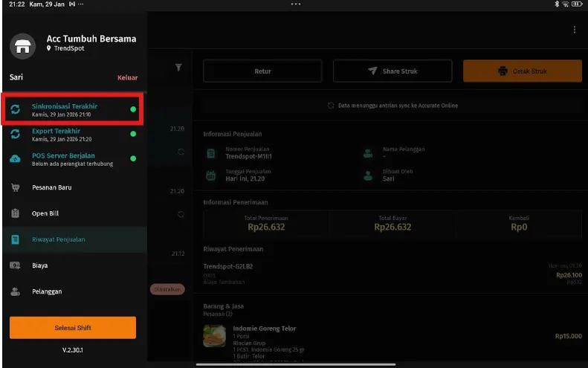588x368 pixels.
Task: Tap the status bar clock 21:22
Action: click(17, 4)
